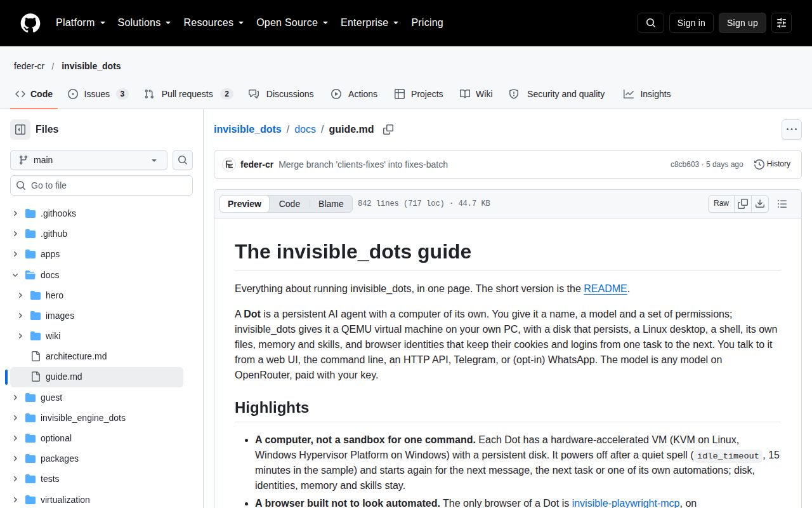Download raw file icon
This screenshot has height=508, width=812.
tap(760, 204)
